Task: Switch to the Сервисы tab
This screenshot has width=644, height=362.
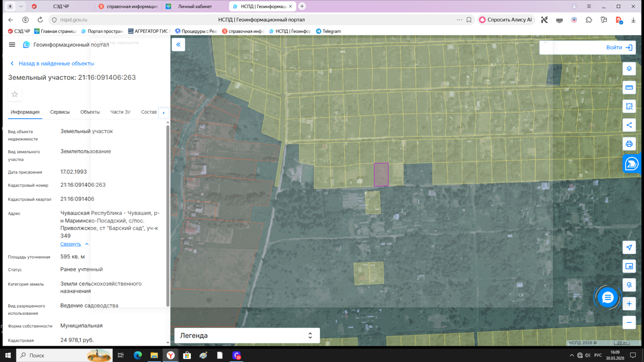Action: [60, 112]
